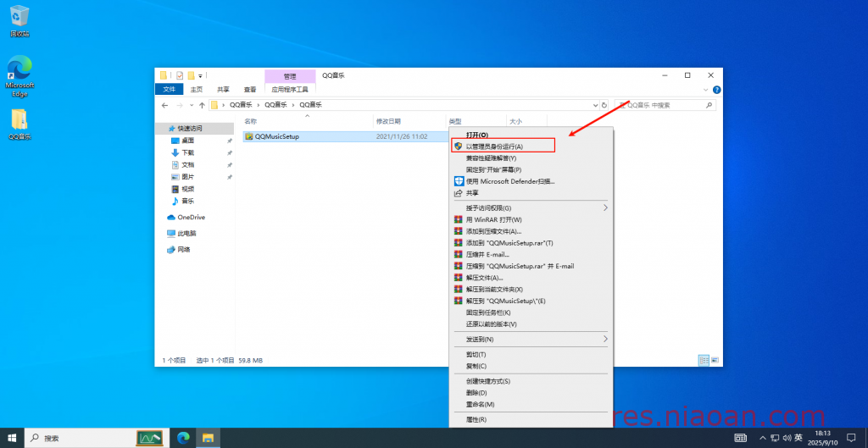Image resolution: width=868 pixels, height=448 pixels.
Task: Select OneDrive in navigation pane
Action: [x=191, y=218]
